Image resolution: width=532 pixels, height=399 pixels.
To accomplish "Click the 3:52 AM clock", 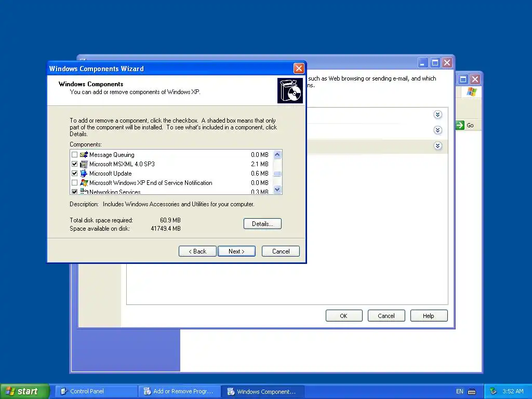I will pyautogui.click(x=513, y=391).
